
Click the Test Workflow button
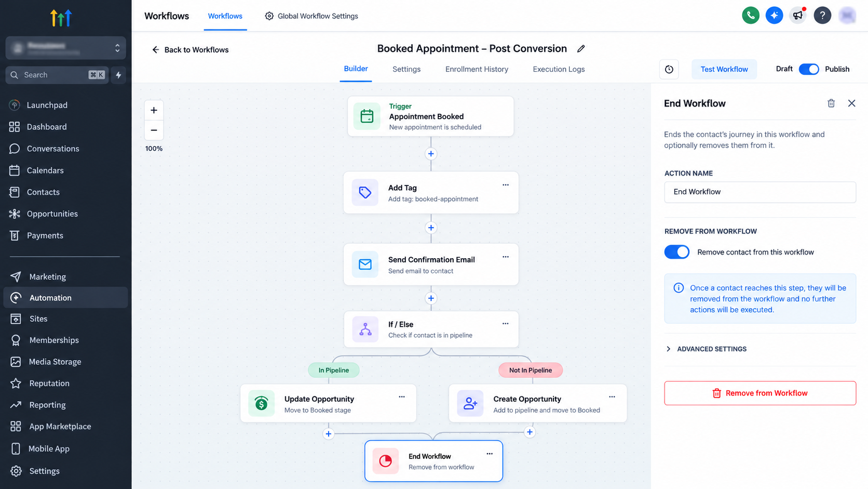724,69
